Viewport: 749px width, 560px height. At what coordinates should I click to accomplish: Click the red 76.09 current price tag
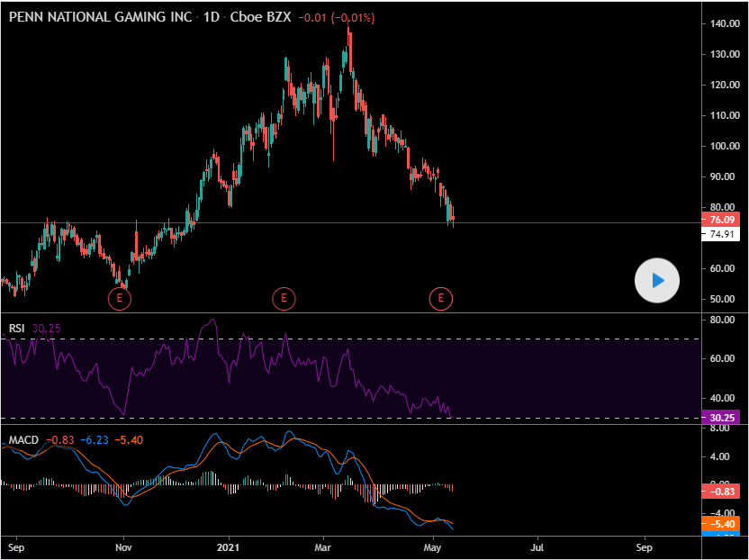(x=722, y=219)
